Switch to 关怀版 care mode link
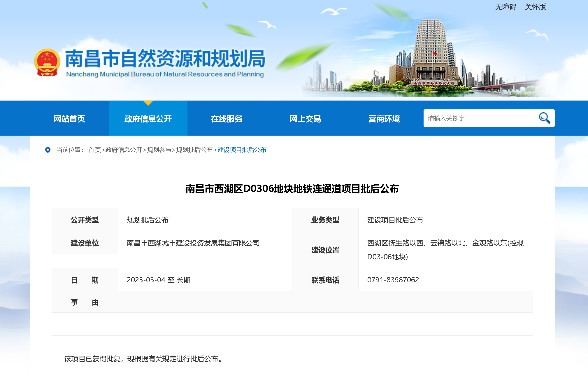The width and height of the screenshot is (588, 378). tap(535, 7)
